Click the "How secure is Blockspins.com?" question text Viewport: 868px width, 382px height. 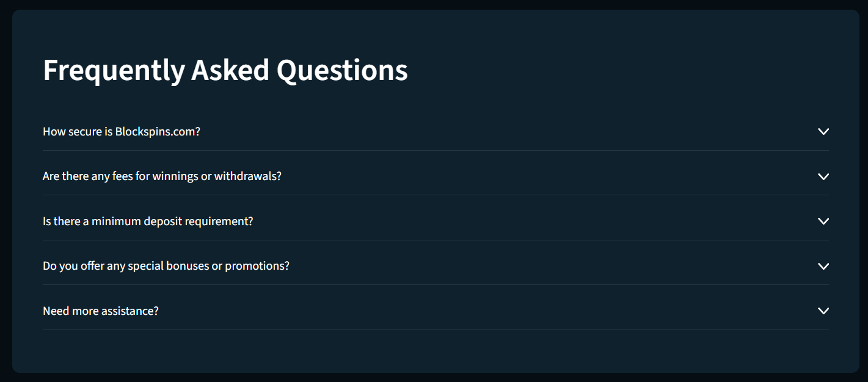click(x=122, y=131)
